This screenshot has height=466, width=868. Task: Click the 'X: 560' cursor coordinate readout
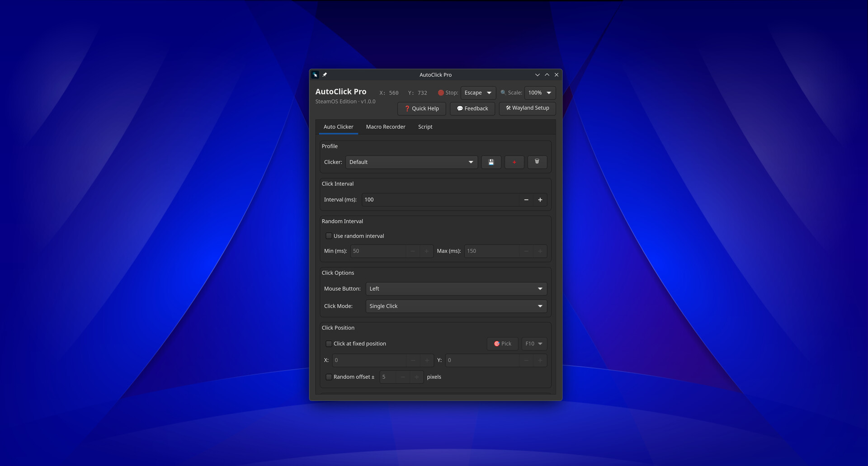pyautogui.click(x=389, y=93)
